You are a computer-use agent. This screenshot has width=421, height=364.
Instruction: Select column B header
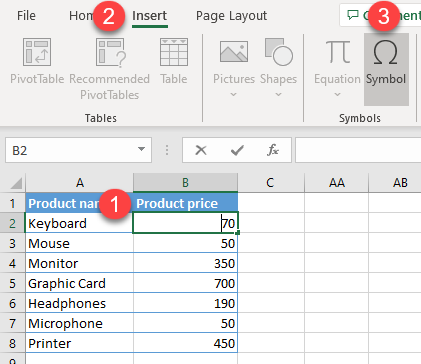(185, 183)
